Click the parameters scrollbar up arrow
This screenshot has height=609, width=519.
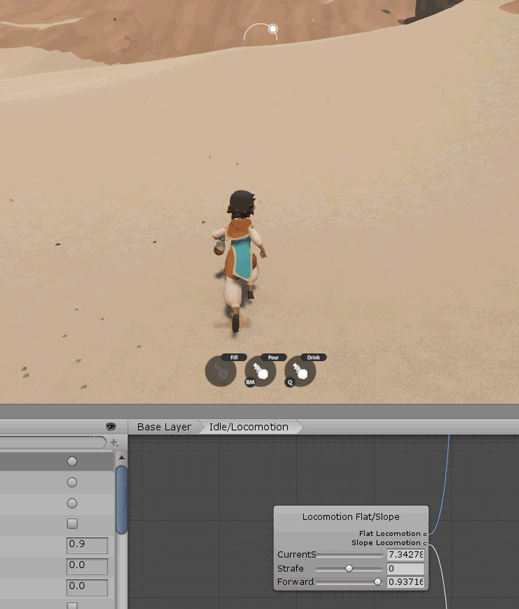pyautogui.click(x=122, y=458)
